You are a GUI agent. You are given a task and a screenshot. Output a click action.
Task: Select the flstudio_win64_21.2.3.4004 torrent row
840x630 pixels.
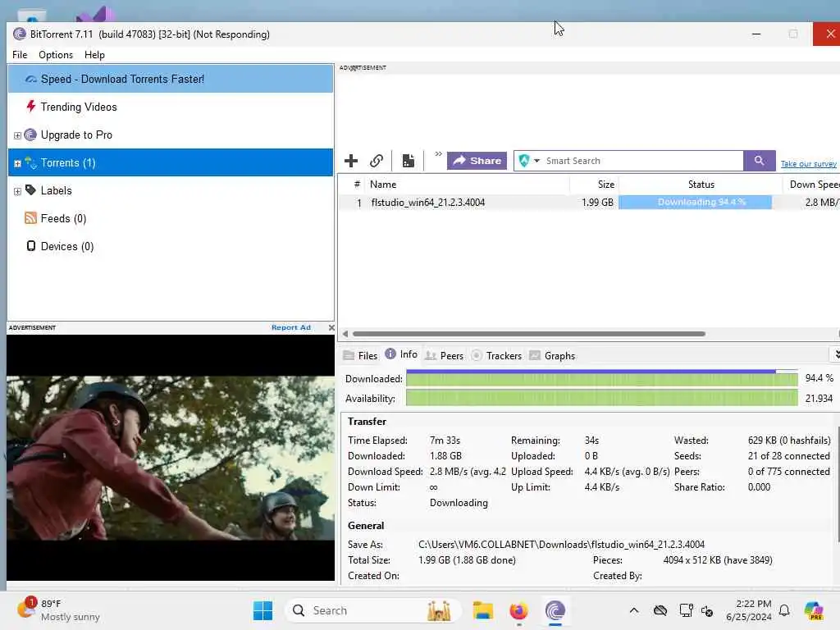tap(588, 203)
